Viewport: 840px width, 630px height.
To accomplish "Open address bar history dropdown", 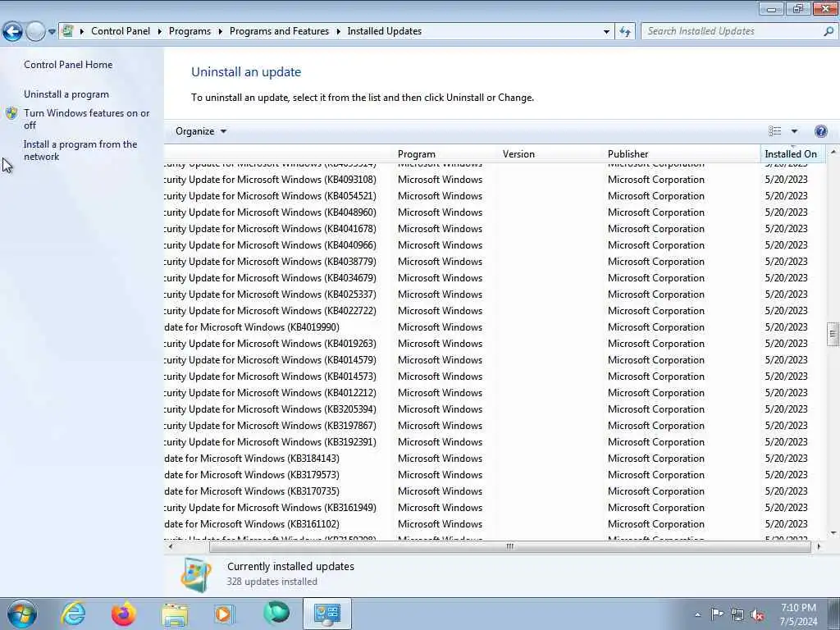I will coord(606,32).
